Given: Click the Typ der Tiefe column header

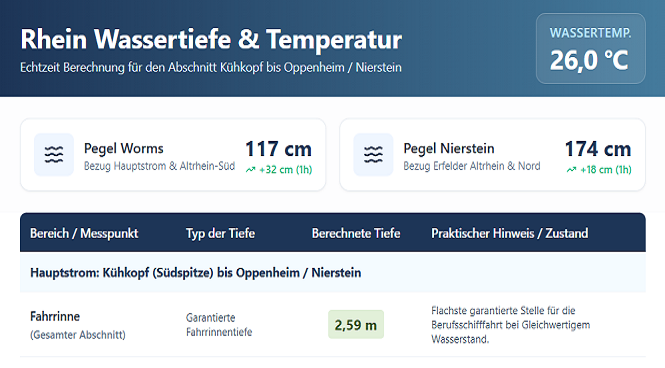Looking at the screenshot, I should coord(221,233).
